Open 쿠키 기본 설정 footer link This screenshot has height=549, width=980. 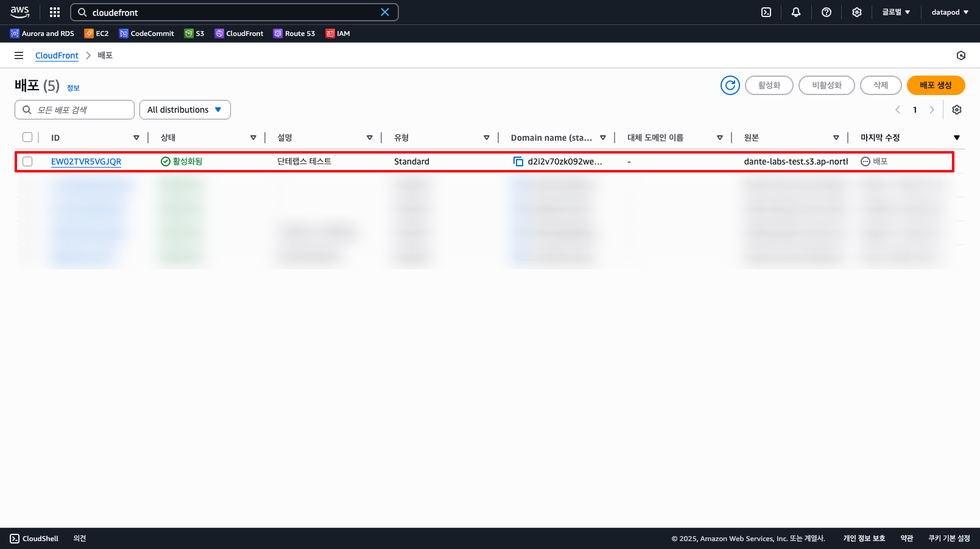(x=949, y=539)
